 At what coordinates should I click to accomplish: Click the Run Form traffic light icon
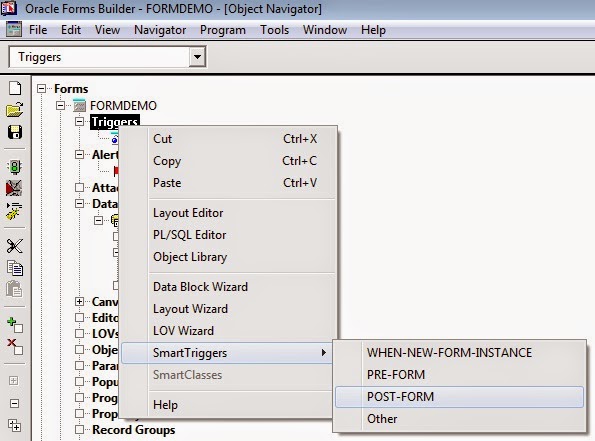coord(15,167)
